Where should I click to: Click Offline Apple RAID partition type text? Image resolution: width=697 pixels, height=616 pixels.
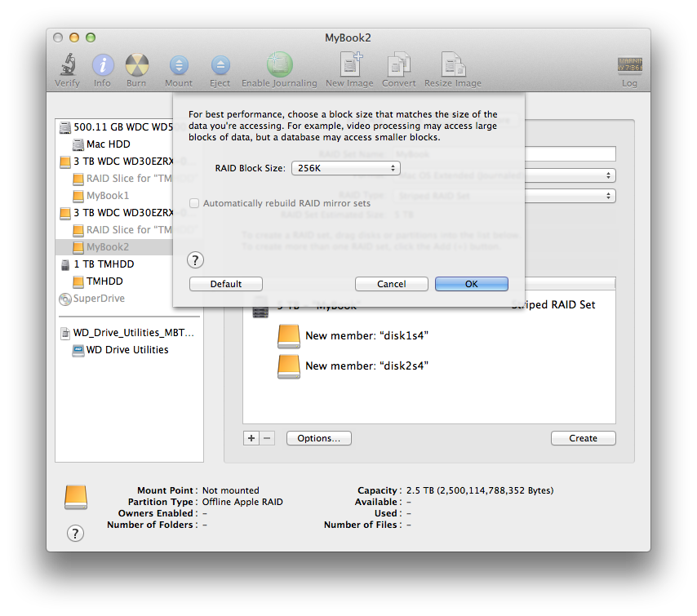[242, 503]
